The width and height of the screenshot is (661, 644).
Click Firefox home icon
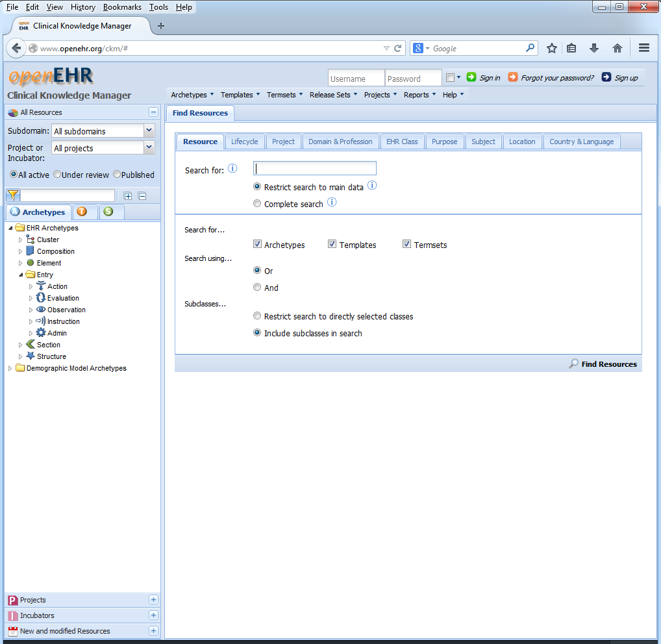click(617, 48)
